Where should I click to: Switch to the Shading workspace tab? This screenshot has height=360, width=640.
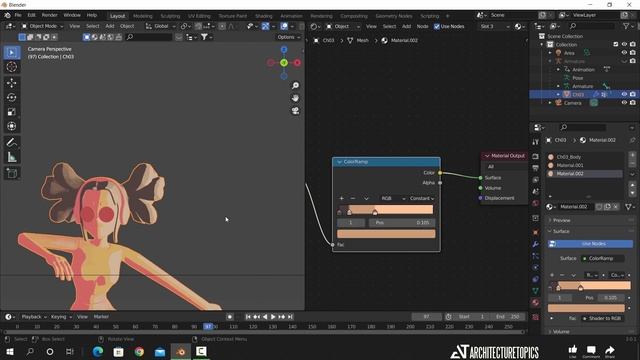point(264,16)
